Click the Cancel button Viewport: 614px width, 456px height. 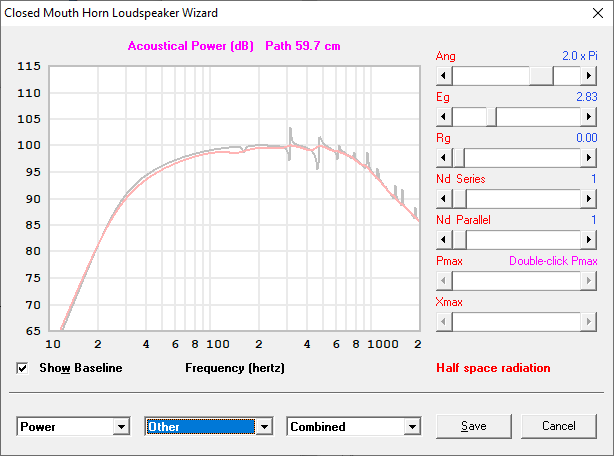(559, 426)
